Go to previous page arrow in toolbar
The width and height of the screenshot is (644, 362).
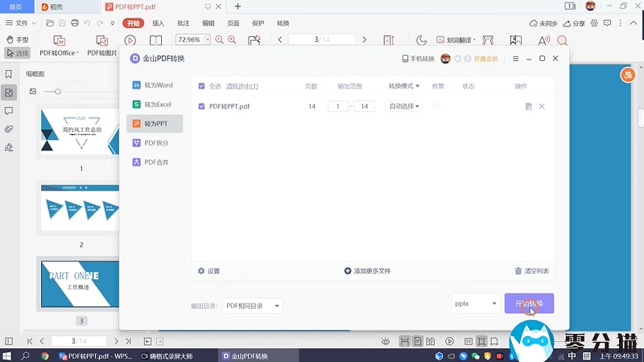pos(280,39)
